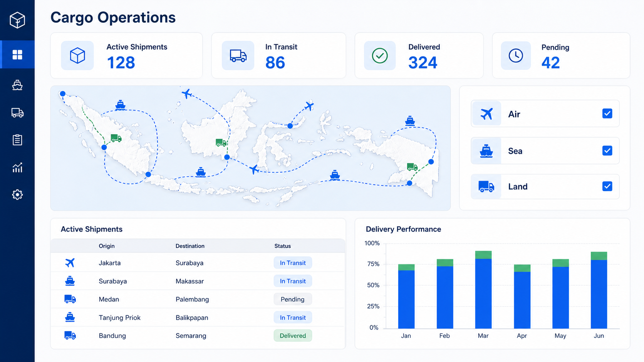644x362 pixels.
Task: Click the Mar bar in chart
Action: pos(483,290)
